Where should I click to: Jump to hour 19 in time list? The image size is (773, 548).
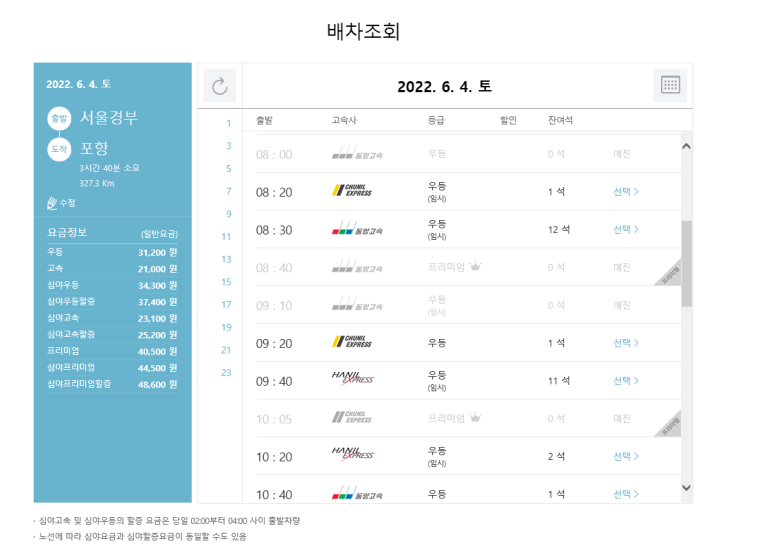point(226,327)
